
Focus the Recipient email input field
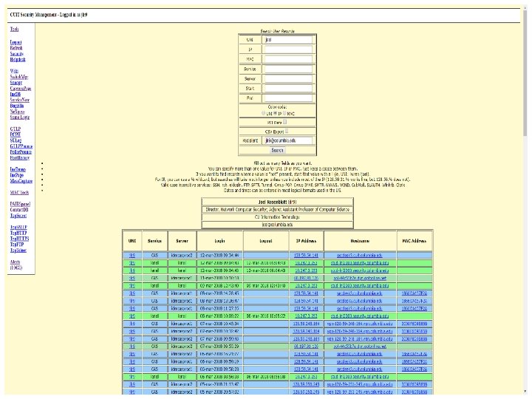tap(288, 140)
